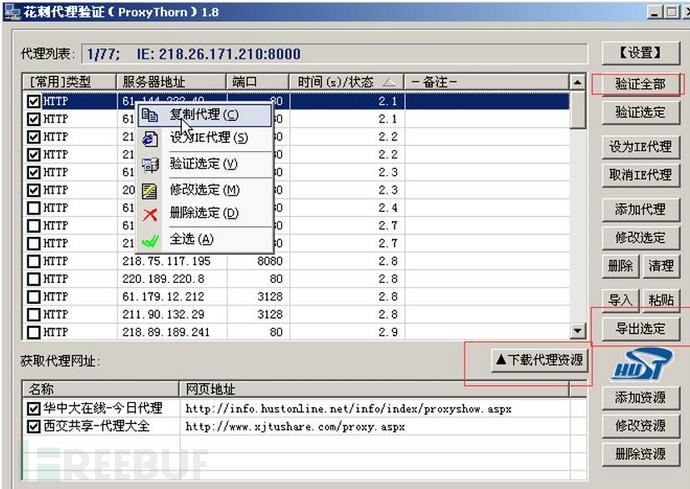Uncheck the first highlighted HTTP row checkbox

click(33, 101)
